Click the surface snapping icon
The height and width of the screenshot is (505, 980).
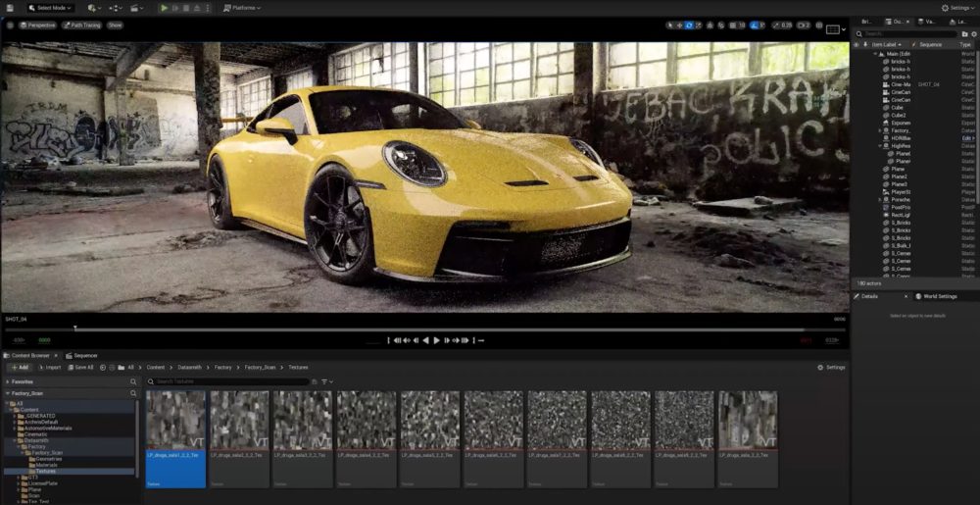coord(721,25)
